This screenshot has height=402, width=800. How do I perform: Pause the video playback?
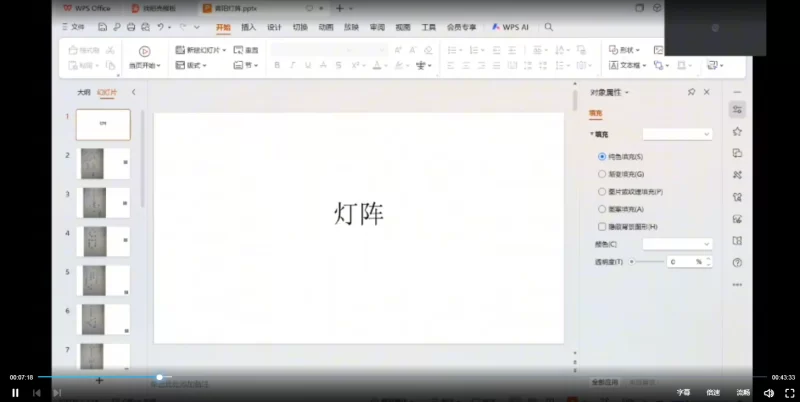pyautogui.click(x=15, y=393)
